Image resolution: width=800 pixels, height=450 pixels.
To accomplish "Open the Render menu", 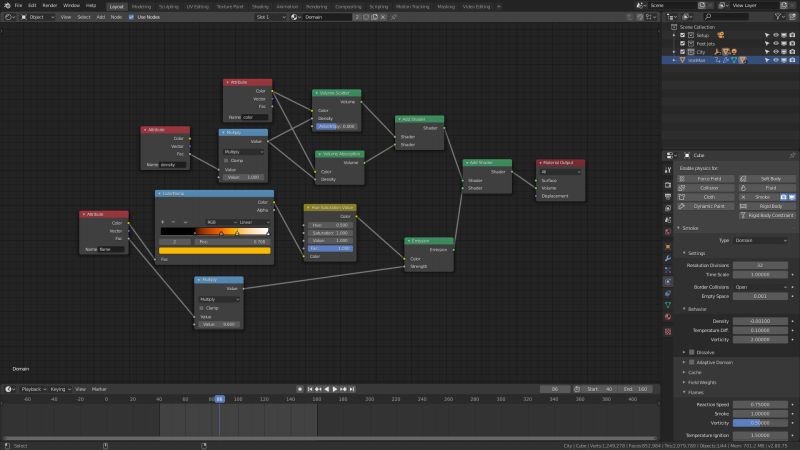I will (x=49, y=5).
